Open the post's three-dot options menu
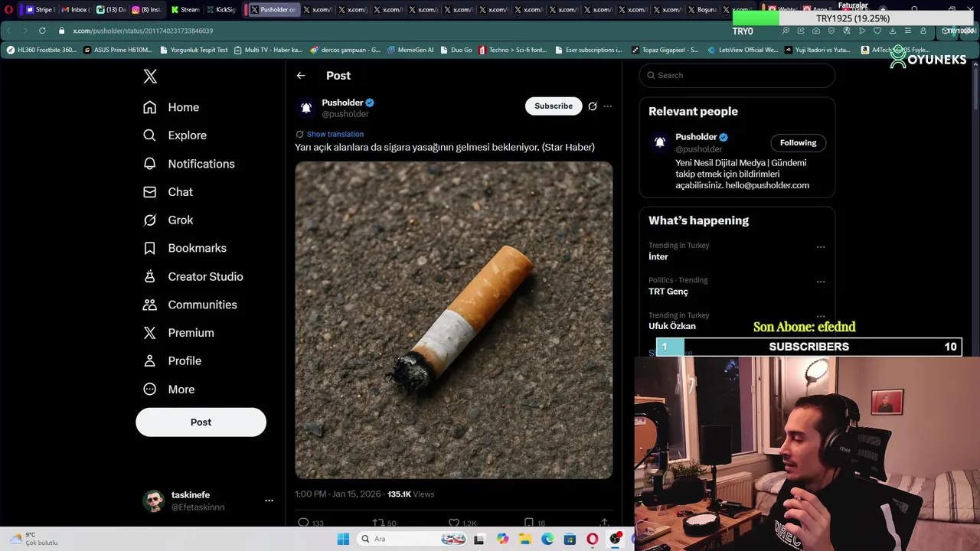Screen dimensions: 980x551 pos(608,106)
